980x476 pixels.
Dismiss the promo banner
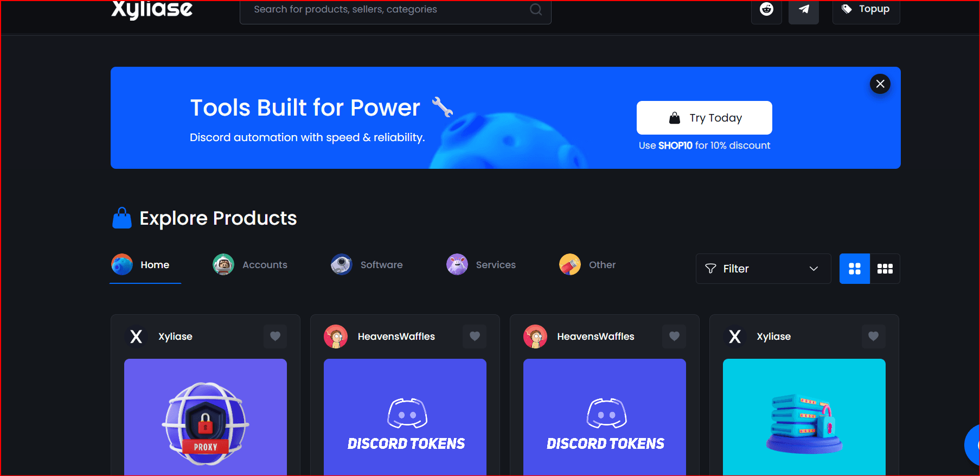pos(880,84)
